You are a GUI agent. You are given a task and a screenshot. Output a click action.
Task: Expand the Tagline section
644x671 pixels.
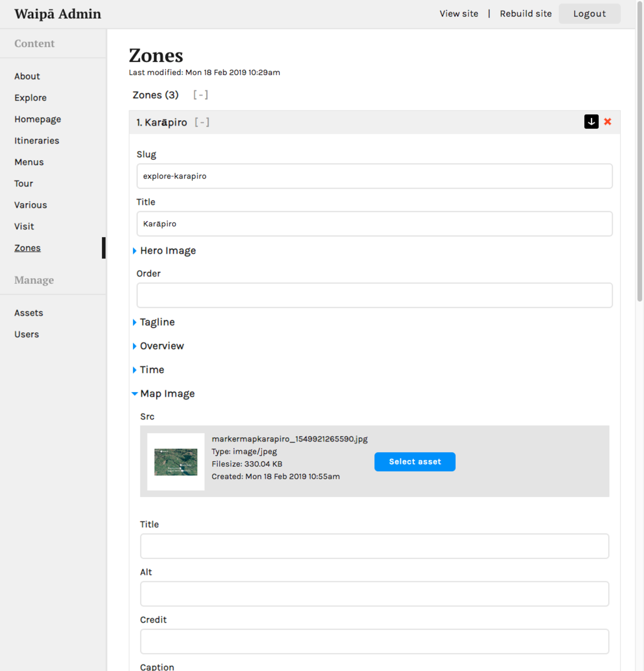[157, 322]
